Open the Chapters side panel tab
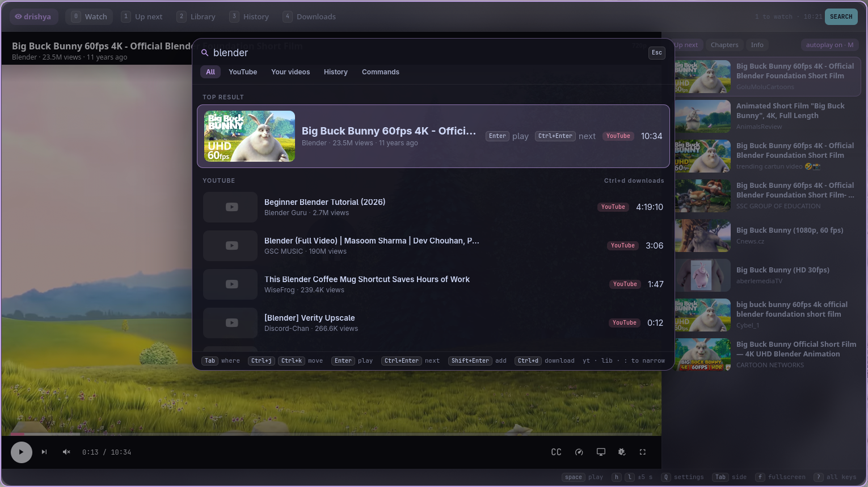The height and width of the screenshot is (487, 868). click(x=724, y=45)
